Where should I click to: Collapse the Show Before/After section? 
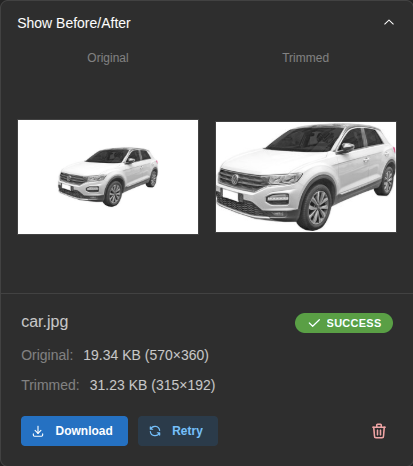pos(389,23)
